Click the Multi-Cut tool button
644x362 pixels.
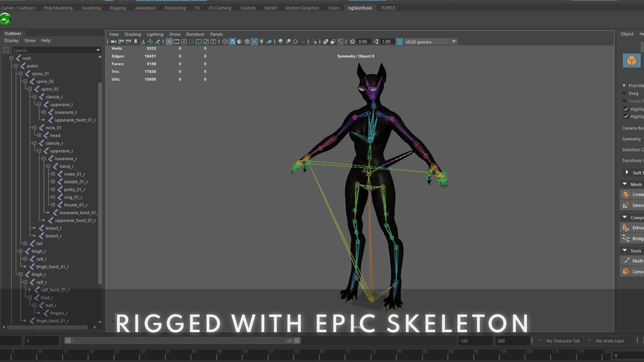tap(632, 261)
